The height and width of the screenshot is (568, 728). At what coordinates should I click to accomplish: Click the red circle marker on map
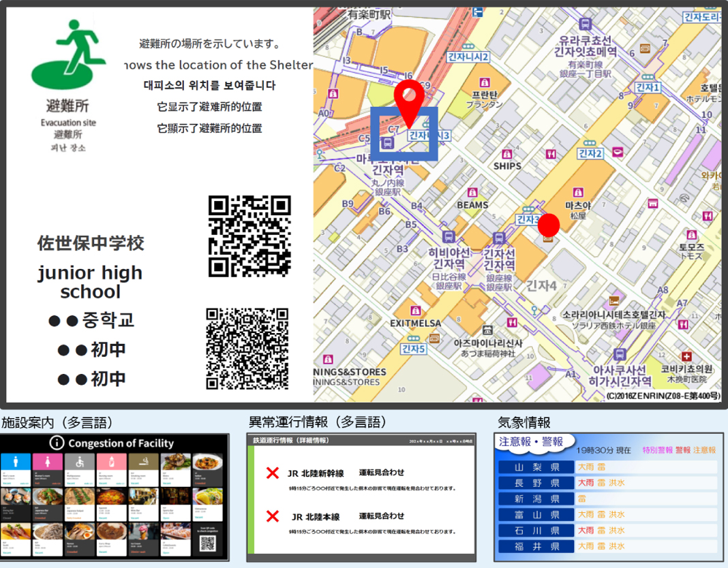click(x=549, y=224)
